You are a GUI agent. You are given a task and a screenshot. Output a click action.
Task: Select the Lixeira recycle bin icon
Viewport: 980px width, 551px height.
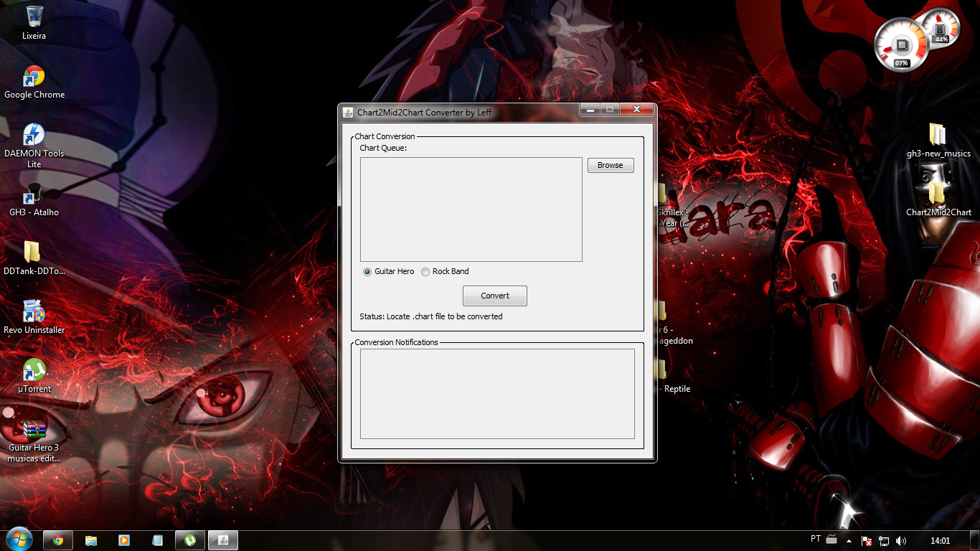point(34,22)
